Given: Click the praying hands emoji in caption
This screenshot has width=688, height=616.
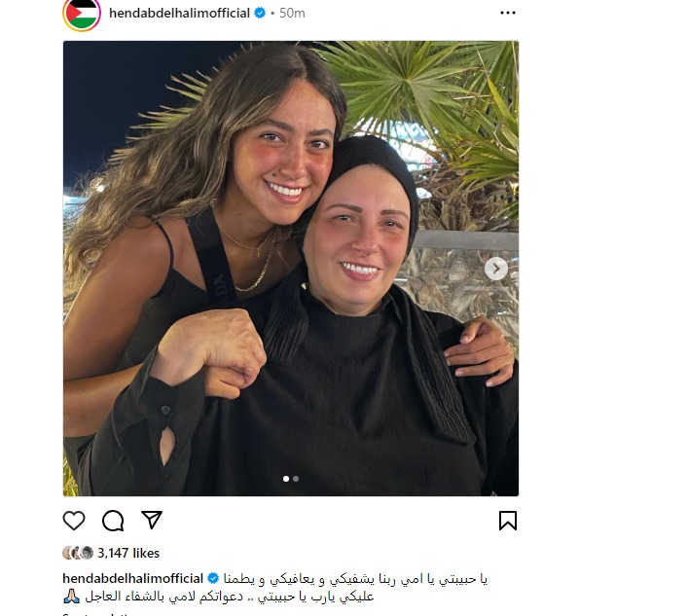Looking at the screenshot, I should [71, 597].
